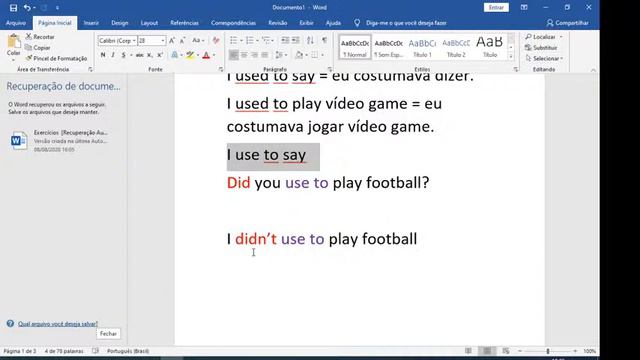Screen dimensions: 640x360
Task: Click the Recortar scissors command
Action: [40, 37]
